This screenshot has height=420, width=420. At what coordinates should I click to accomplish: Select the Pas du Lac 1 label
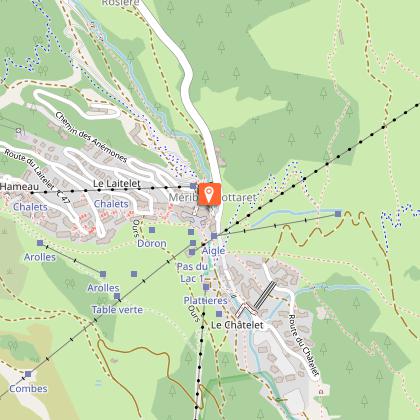click(192, 272)
